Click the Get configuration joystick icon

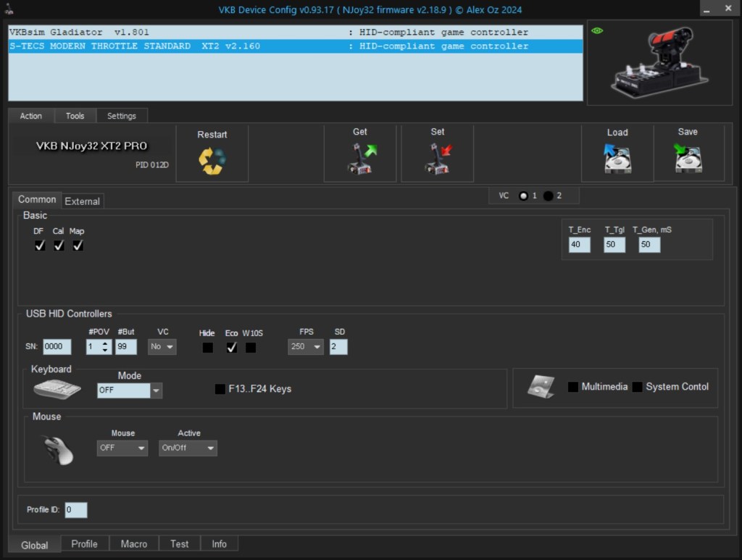coord(360,159)
